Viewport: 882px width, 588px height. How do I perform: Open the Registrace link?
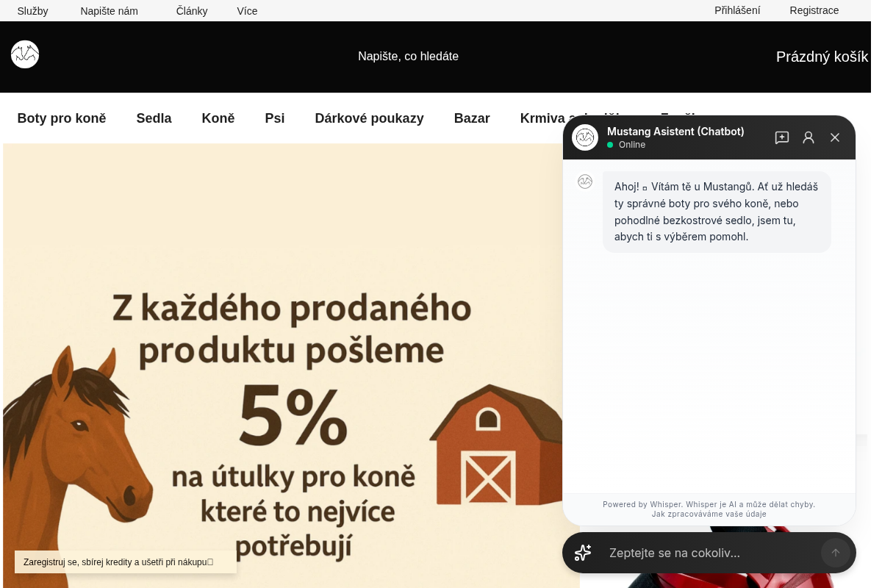814,10
